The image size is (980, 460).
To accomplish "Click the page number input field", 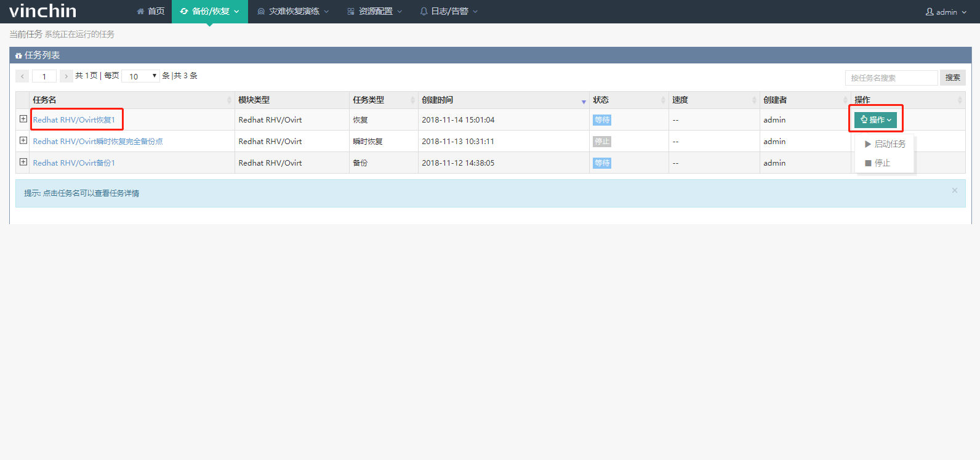I will pos(44,76).
